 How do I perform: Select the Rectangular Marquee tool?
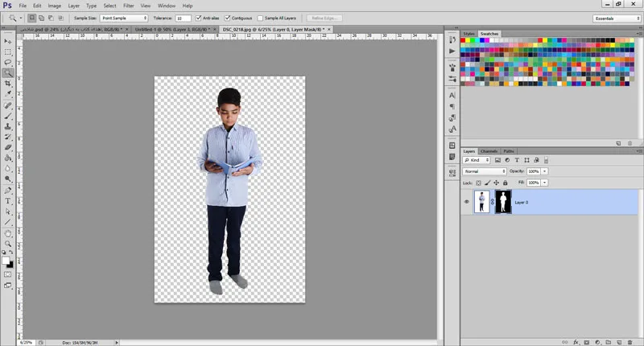[x=8, y=52]
